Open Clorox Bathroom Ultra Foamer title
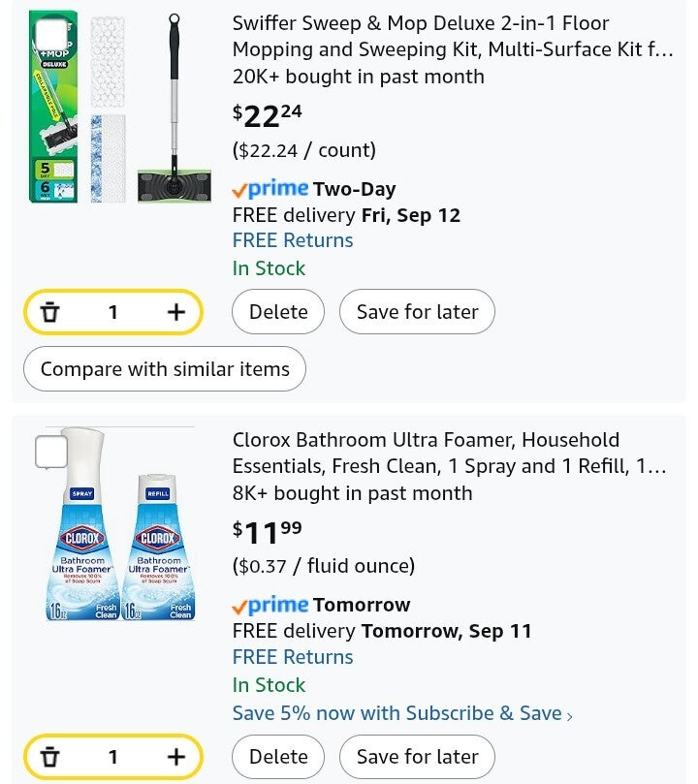 pos(449,453)
